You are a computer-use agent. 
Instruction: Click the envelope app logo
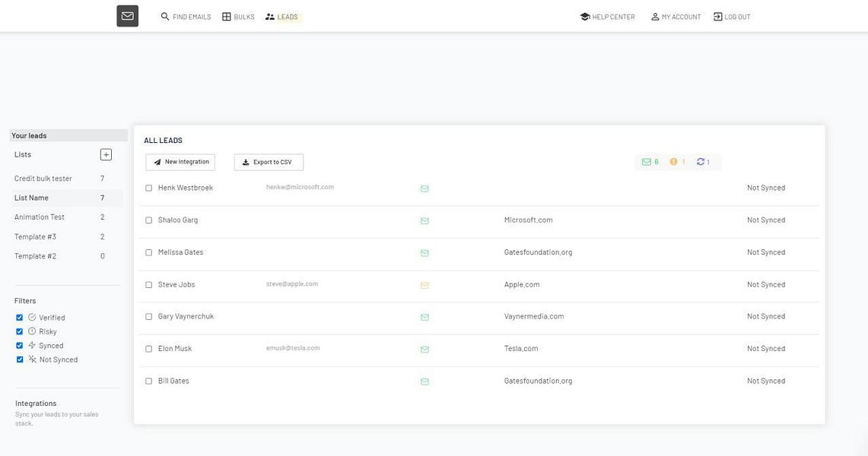pos(127,16)
